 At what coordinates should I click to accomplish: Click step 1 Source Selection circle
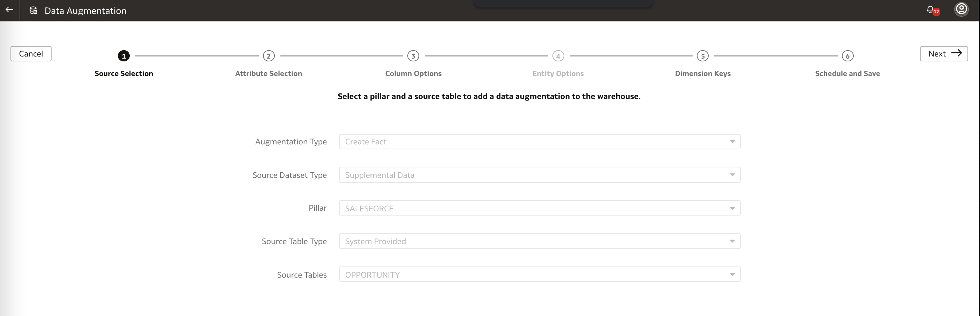[124, 56]
